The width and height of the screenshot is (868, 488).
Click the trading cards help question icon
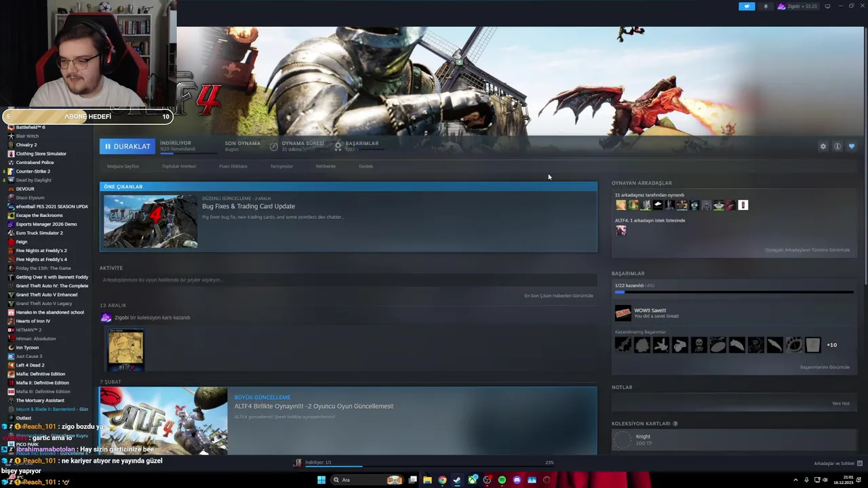click(675, 424)
